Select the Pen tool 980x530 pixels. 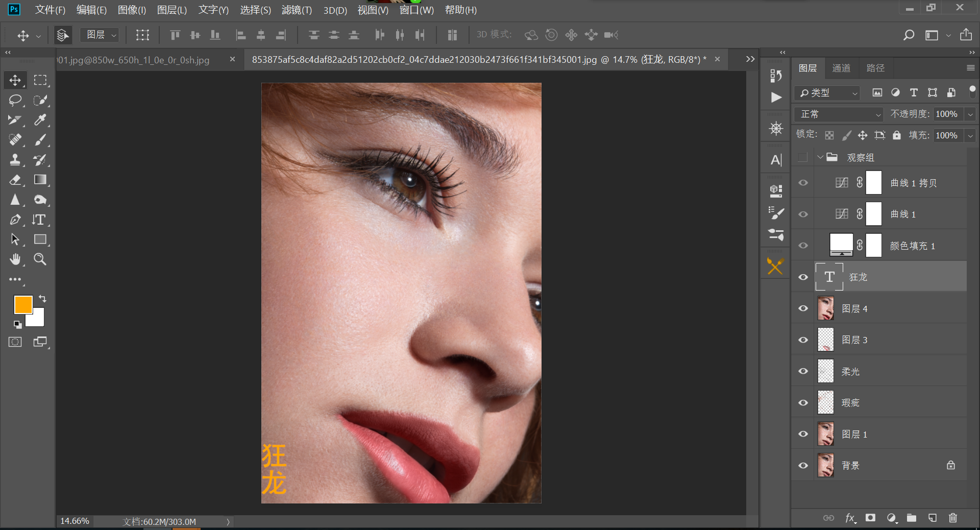[x=15, y=220]
